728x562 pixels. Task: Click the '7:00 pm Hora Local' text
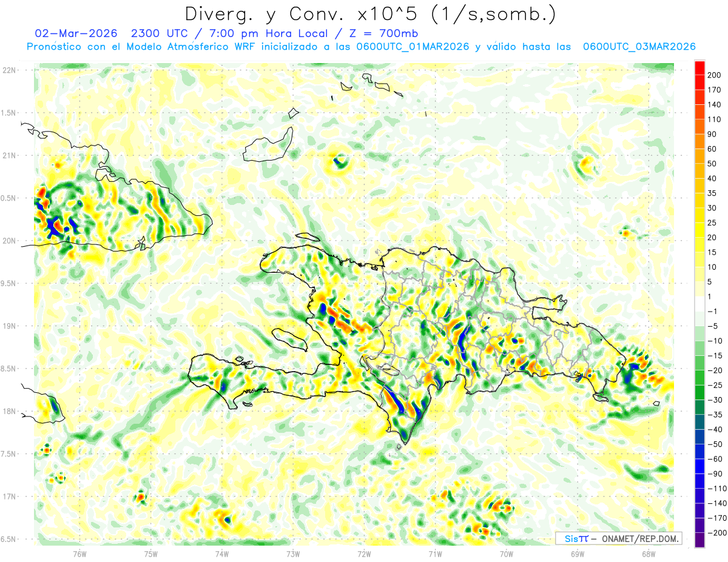(270, 33)
